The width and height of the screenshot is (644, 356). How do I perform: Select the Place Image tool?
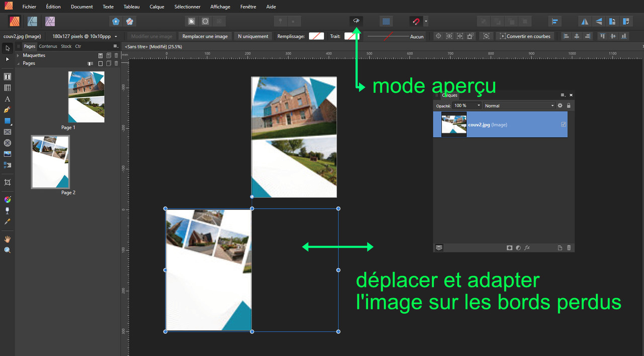coord(8,154)
